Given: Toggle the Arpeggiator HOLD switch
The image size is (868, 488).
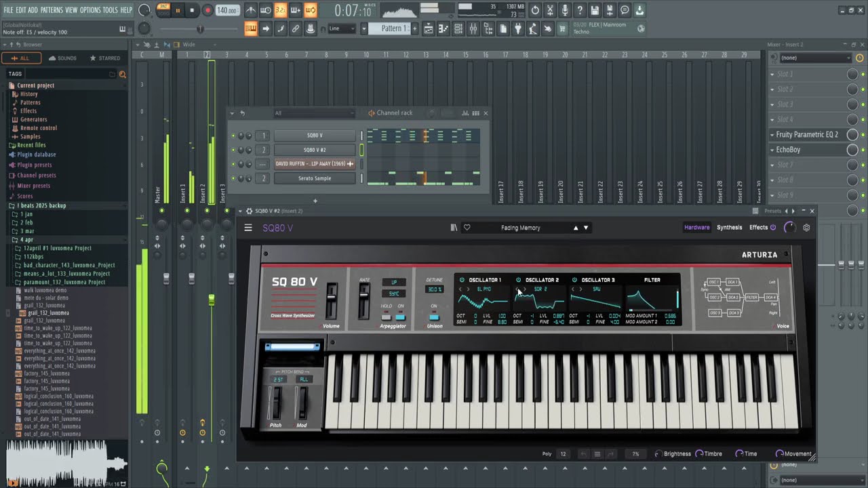Looking at the screenshot, I should pos(387,317).
